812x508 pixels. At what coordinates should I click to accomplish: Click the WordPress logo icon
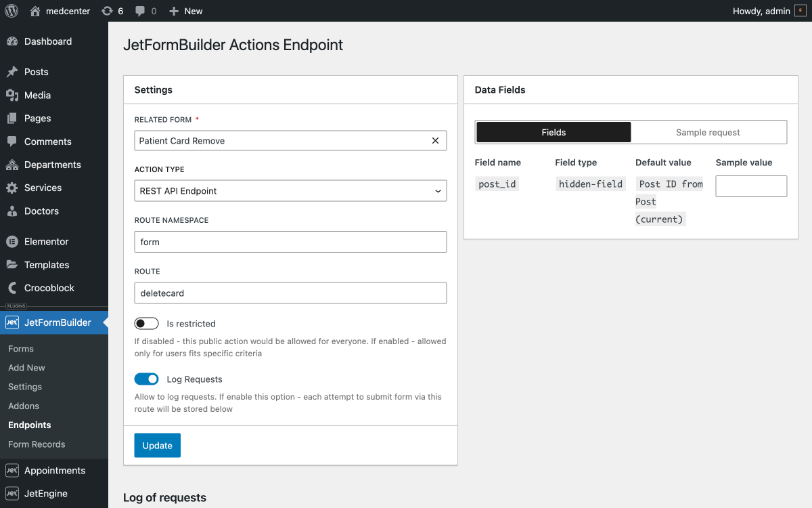click(x=11, y=11)
